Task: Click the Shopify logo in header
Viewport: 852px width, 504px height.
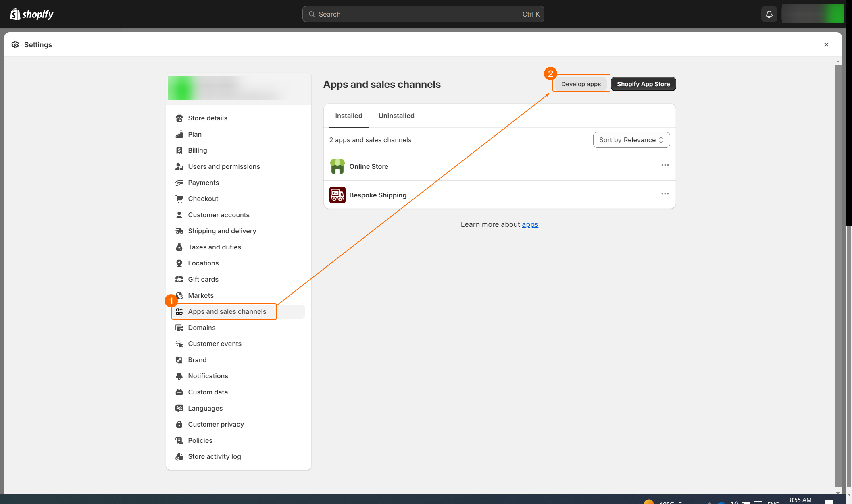Action: pyautogui.click(x=32, y=15)
